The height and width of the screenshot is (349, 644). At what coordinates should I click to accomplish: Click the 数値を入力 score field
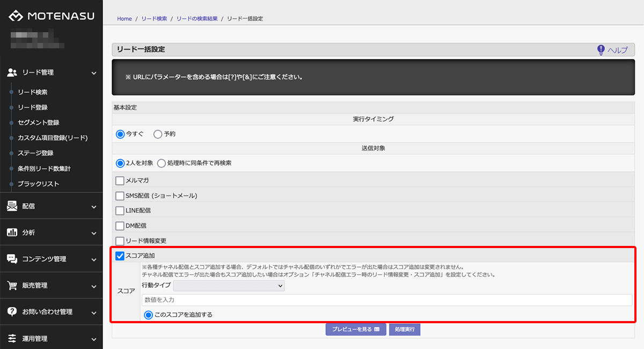click(386, 300)
